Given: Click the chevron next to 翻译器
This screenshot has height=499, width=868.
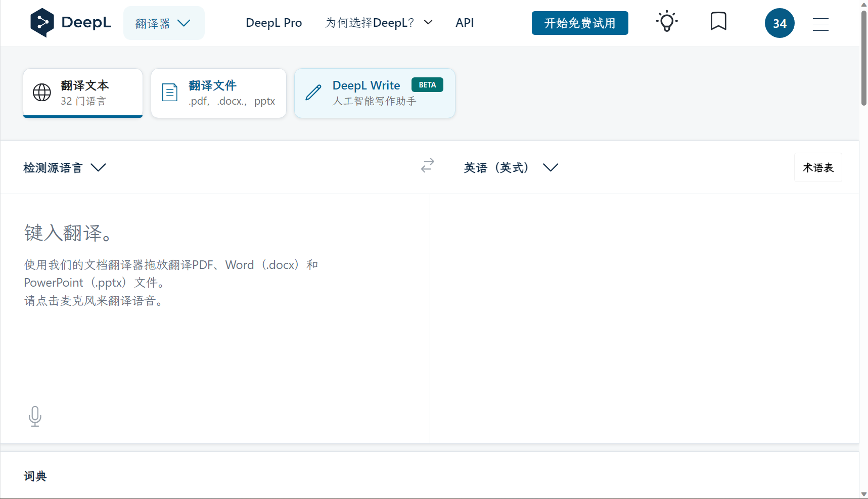Looking at the screenshot, I should [184, 23].
